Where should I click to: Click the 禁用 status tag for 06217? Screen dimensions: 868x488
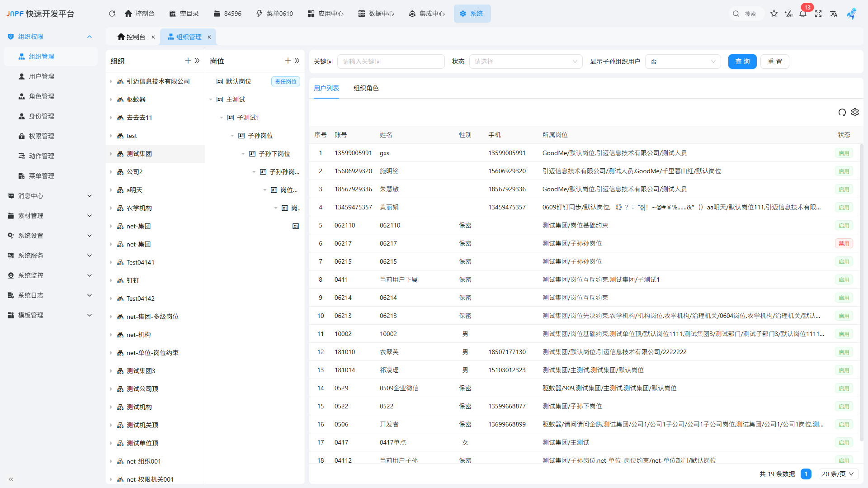click(x=844, y=243)
